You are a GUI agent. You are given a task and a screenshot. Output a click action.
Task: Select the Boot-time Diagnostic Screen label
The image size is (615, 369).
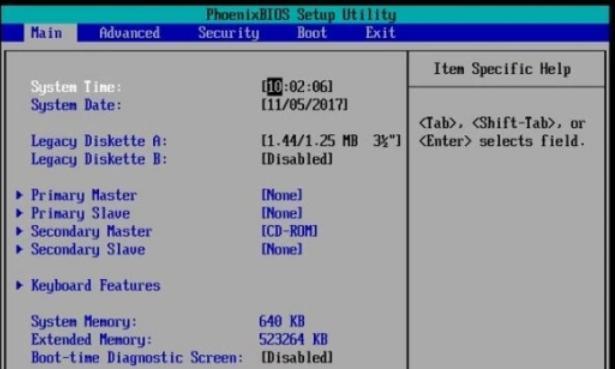click(137, 358)
